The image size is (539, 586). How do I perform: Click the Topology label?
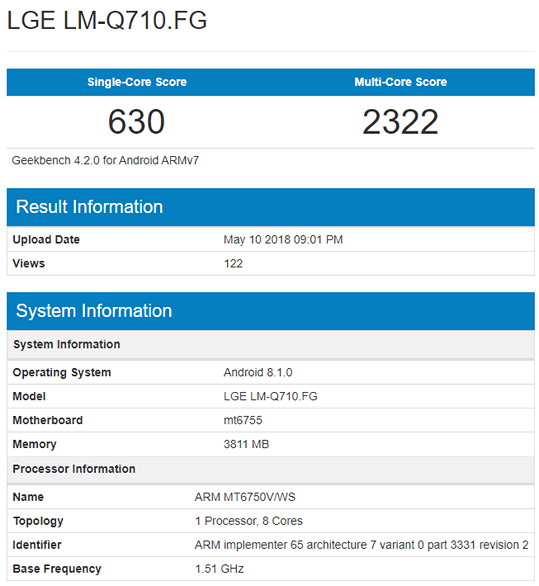tap(38, 521)
